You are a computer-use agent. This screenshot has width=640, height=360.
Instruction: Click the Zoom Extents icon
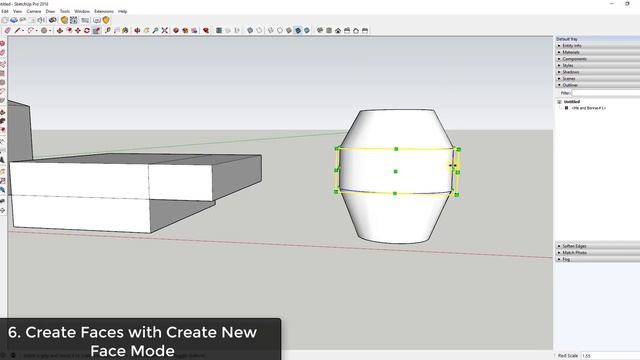(x=164, y=31)
